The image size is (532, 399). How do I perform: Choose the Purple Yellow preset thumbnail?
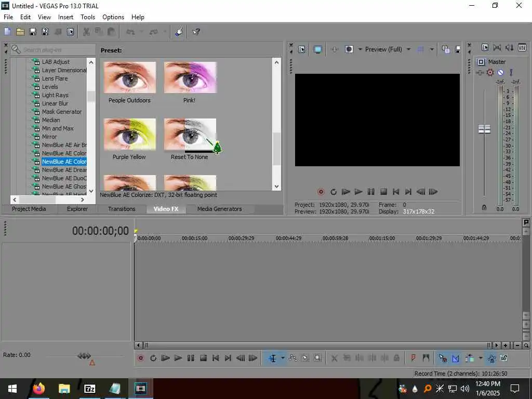point(129,135)
